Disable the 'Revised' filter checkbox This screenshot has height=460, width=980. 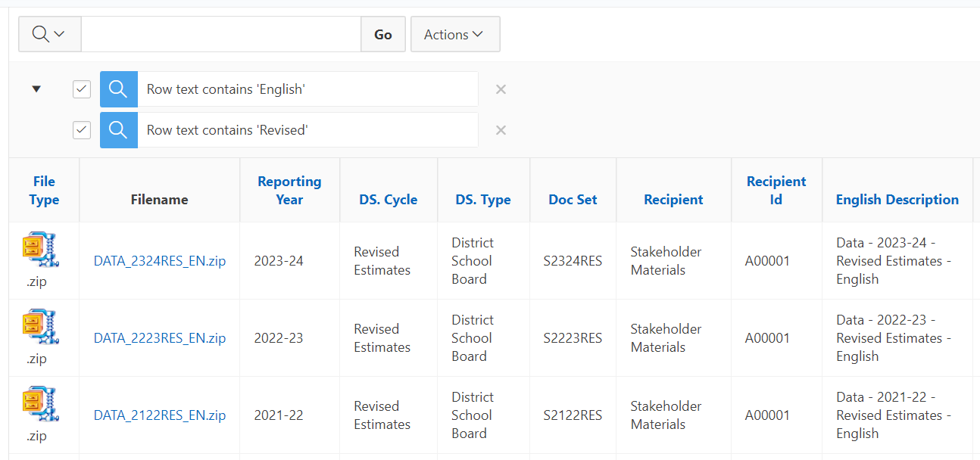pos(82,130)
